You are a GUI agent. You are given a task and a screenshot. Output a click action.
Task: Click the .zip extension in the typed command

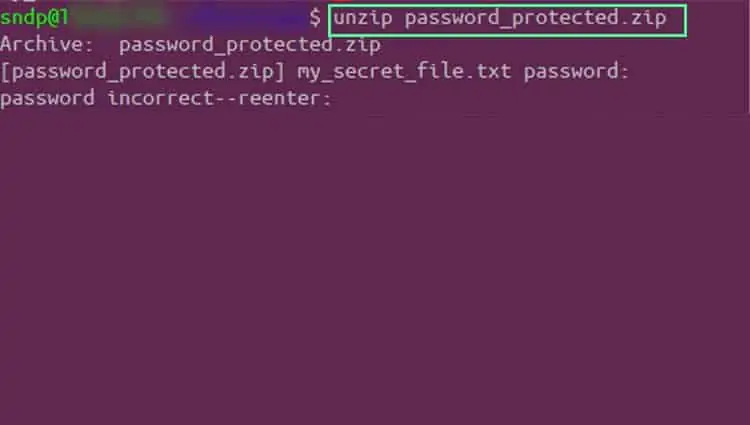point(643,19)
